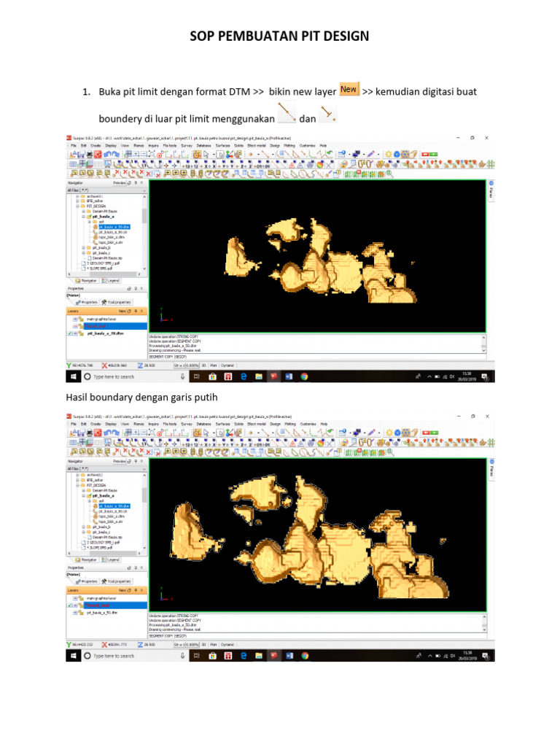Open Properties tab in second screenshot
Viewport: 560px width, 747px height.
(86, 581)
